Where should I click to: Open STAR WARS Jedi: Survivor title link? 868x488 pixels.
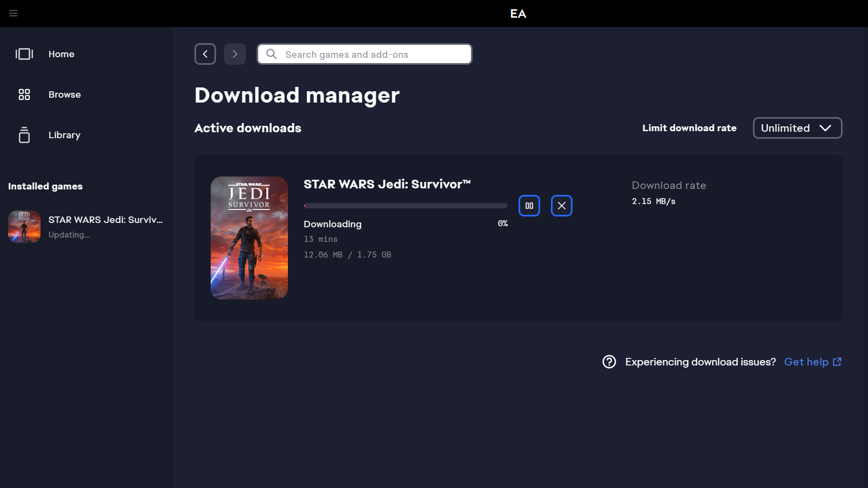[x=387, y=184]
